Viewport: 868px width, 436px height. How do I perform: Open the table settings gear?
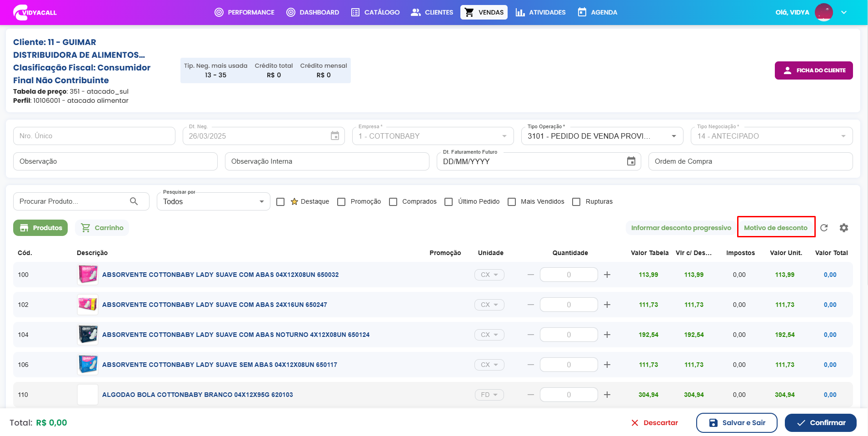click(x=844, y=228)
